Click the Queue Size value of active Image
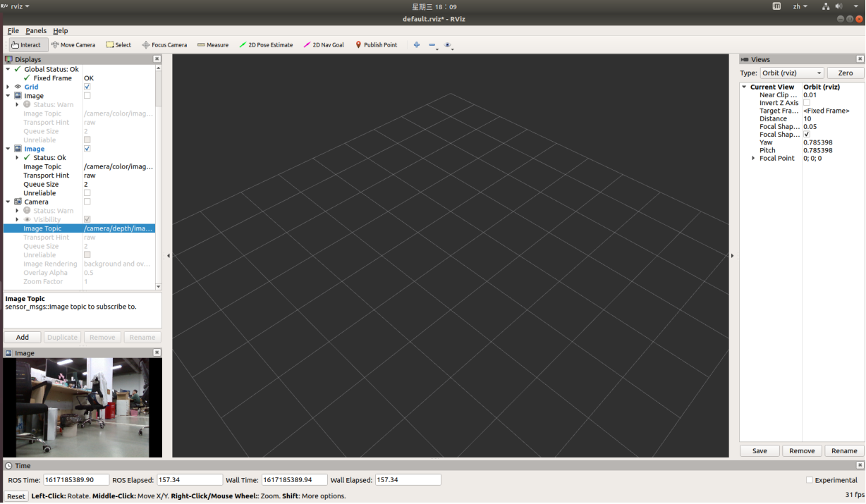 [86, 185]
